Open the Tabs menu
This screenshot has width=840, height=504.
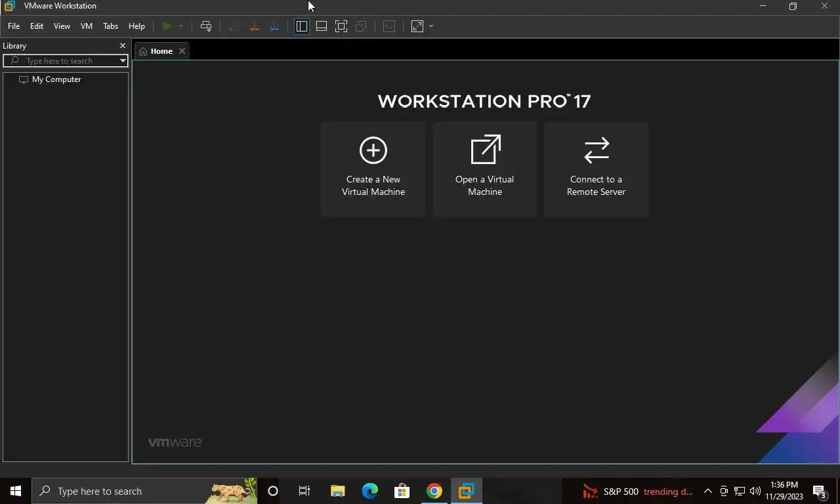[110, 26]
